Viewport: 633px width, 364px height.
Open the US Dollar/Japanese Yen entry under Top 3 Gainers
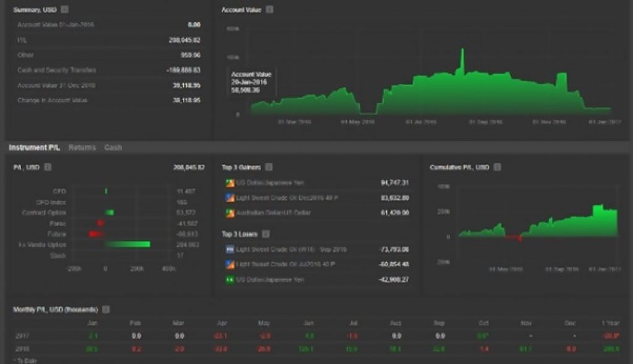270,183
